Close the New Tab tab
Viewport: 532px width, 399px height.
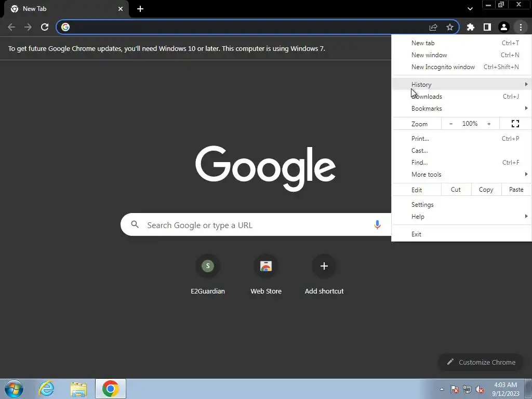tap(121, 9)
